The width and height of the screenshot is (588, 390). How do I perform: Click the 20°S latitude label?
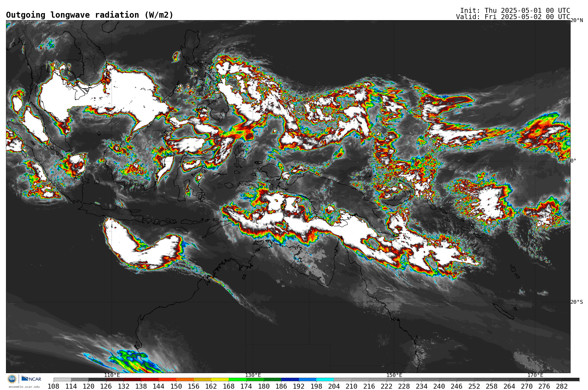pos(577,302)
